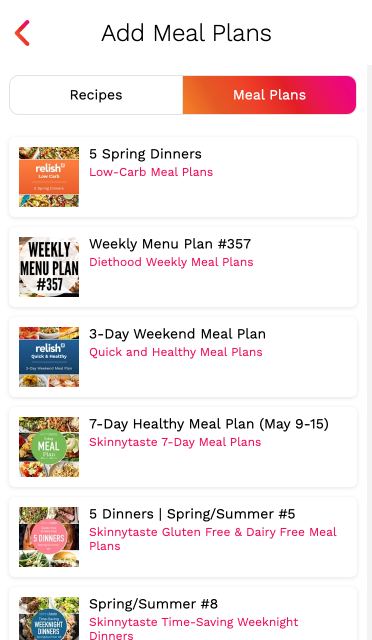Open Low-Carb Meal Plans link
Screen dimensions: 372x640
pyautogui.click(x=151, y=172)
